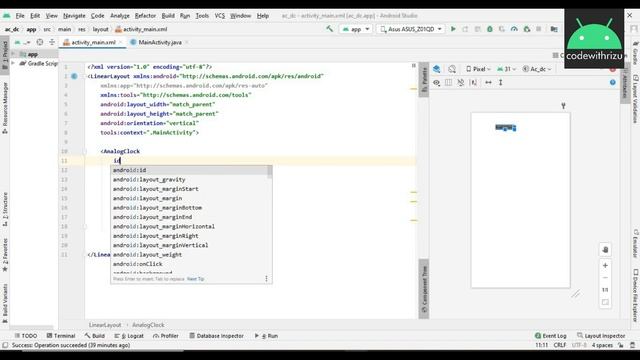Click the Show Blueprint columns icon in preview toolbar
Screen dimensions: 640x360
(x=449, y=82)
